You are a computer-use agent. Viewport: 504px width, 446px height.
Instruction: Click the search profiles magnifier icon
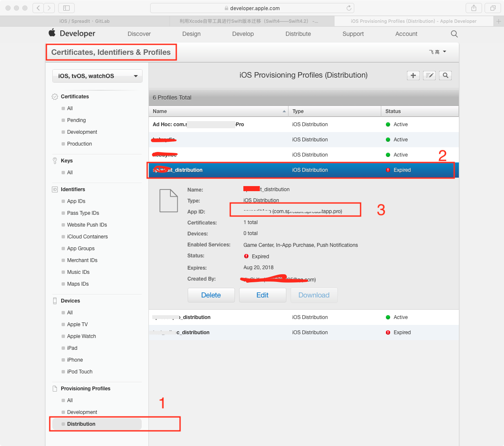(x=445, y=76)
